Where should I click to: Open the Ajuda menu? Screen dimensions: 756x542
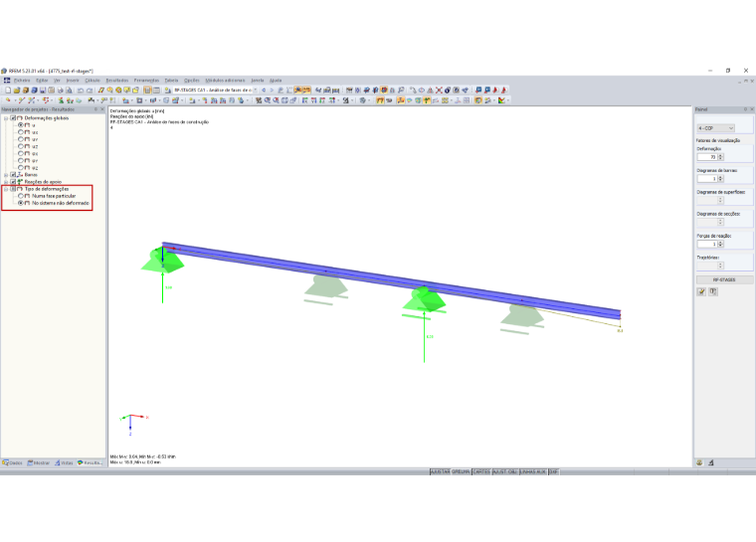[x=276, y=81]
